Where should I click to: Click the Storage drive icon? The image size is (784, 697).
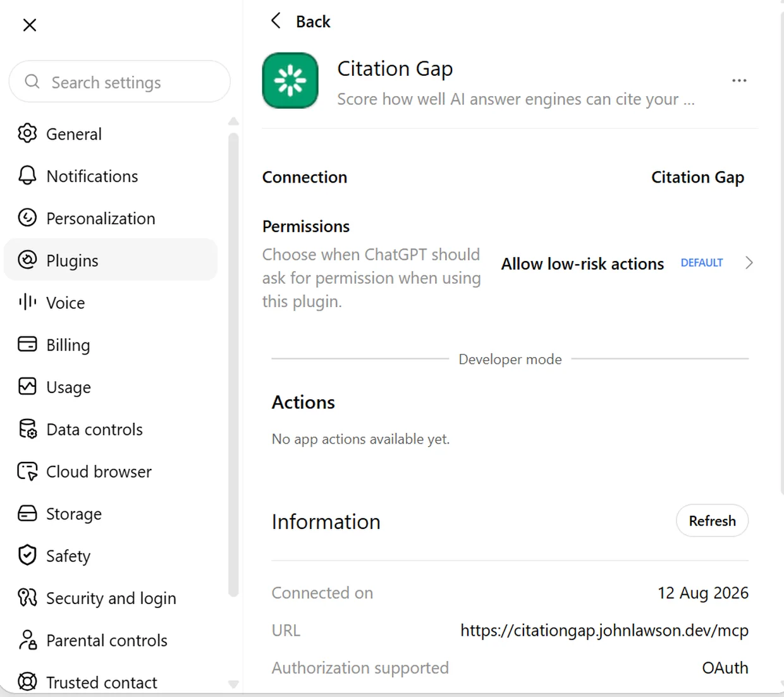coord(27,513)
